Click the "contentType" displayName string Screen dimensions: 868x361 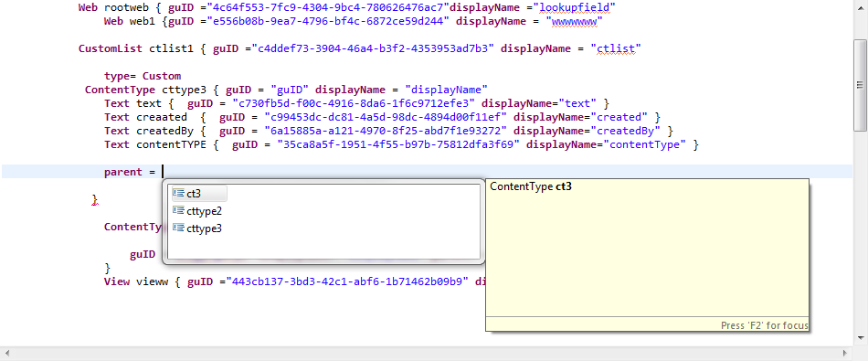tap(645, 144)
